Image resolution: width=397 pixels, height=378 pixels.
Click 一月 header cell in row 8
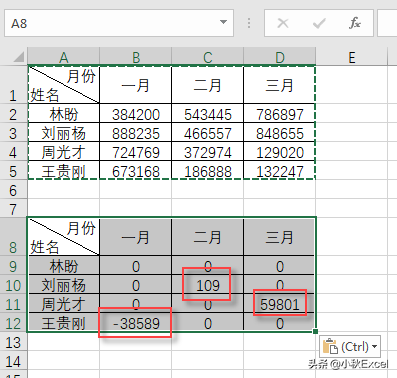point(136,237)
